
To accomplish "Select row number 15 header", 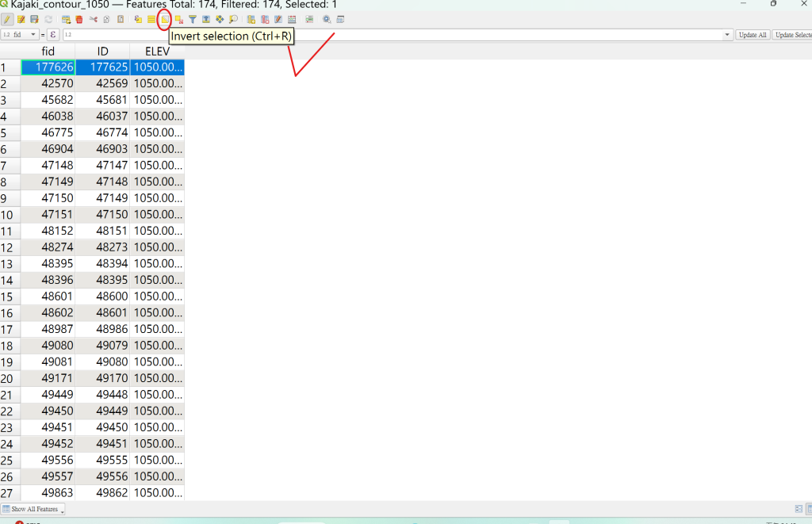I will [x=10, y=296].
